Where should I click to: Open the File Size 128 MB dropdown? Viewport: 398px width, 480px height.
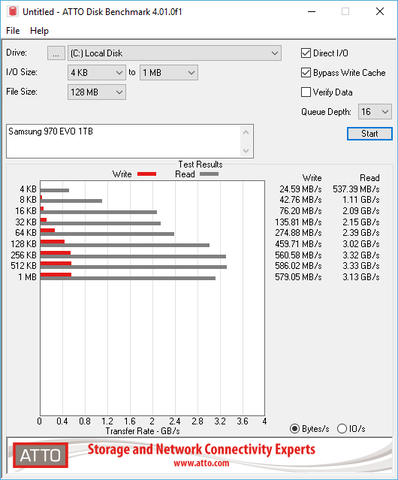tap(96, 92)
